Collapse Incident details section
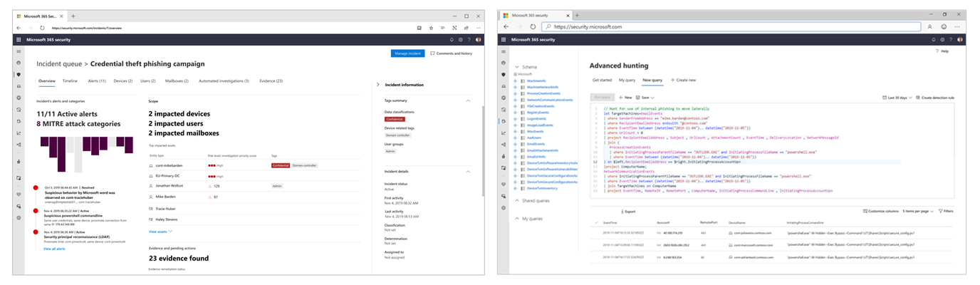The height and width of the screenshot is (285, 980). coord(468,172)
